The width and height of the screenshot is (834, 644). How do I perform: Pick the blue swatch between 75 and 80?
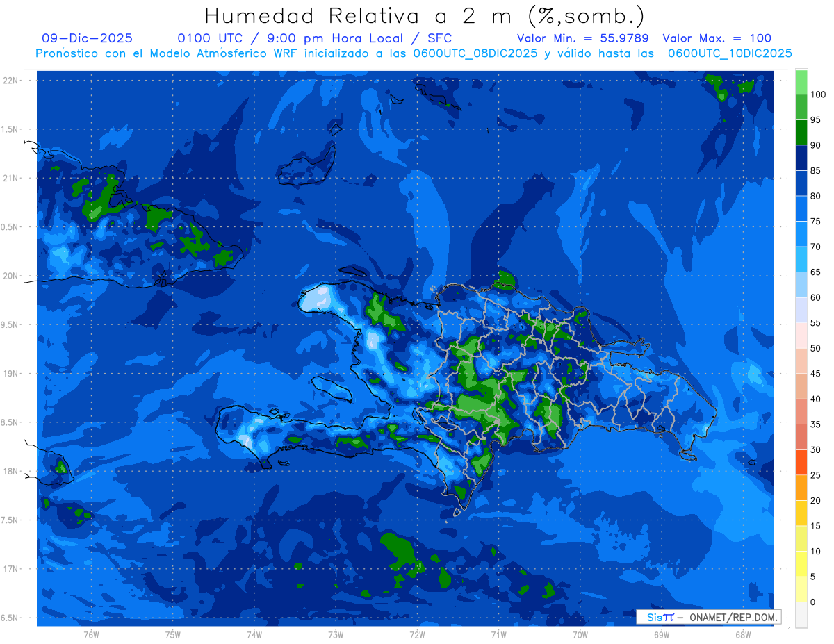(801, 208)
